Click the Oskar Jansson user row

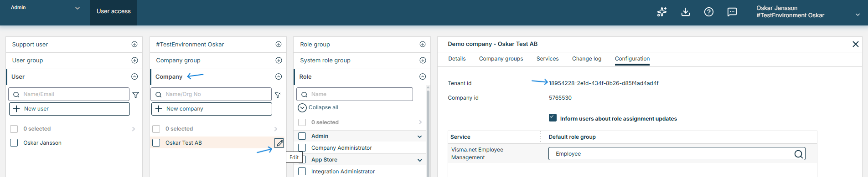click(x=74, y=143)
